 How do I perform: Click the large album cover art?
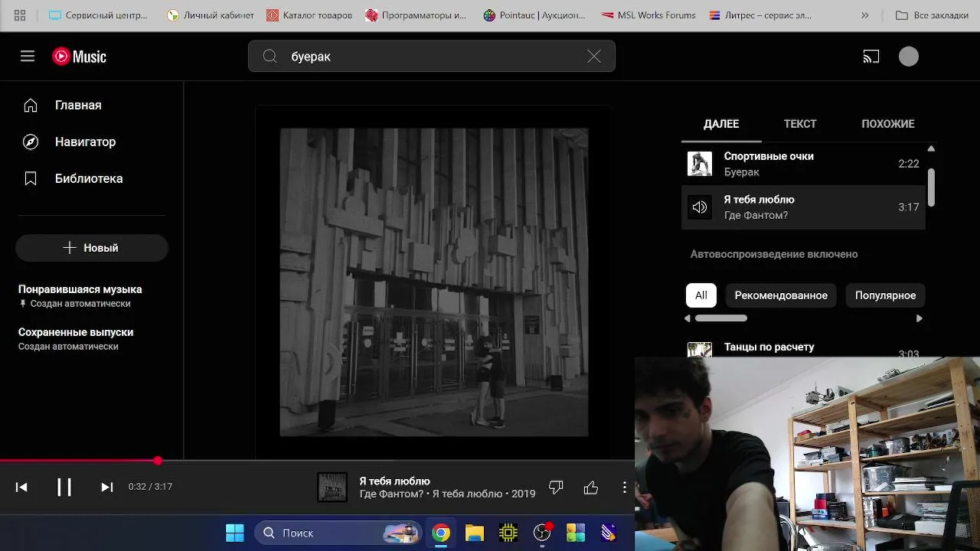(x=434, y=282)
